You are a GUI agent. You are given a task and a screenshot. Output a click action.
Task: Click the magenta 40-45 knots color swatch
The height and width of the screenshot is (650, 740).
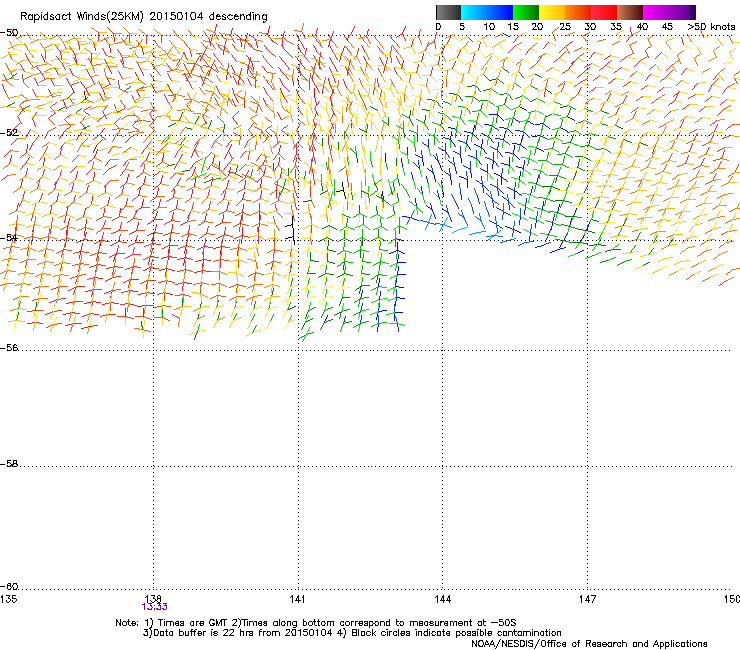pyautogui.click(x=656, y=12)
